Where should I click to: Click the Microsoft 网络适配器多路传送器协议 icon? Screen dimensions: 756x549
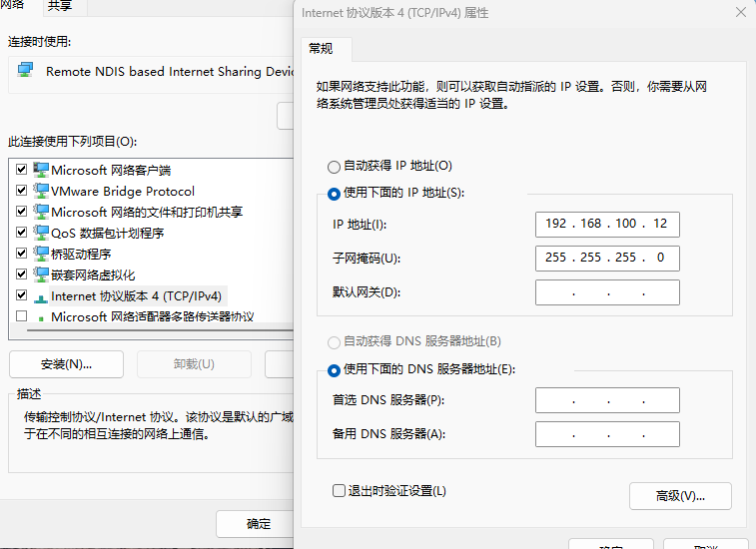click(41, 318)
